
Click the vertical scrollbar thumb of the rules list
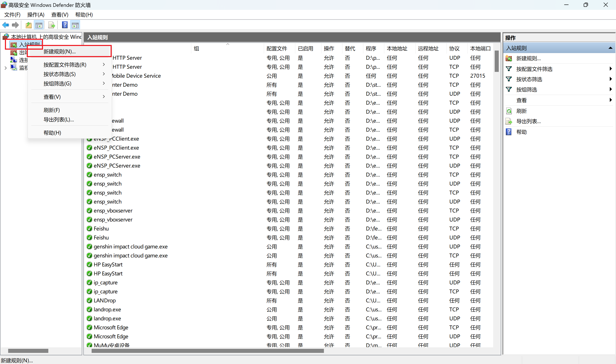[x=497, y=61]
